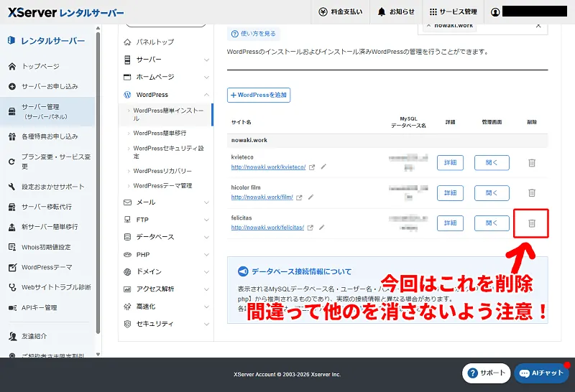
Task: Open 各種特典お申し込み
Action: (x=43, y=136)
